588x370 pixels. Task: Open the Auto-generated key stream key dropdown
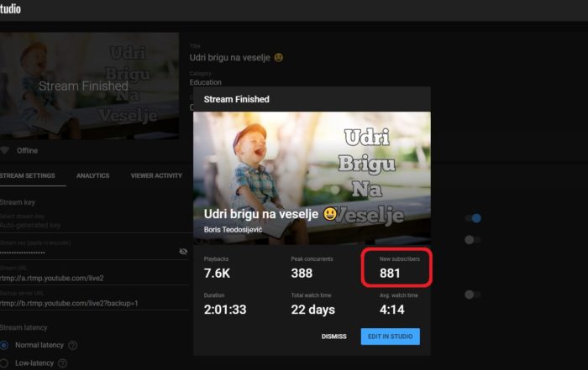click(94, 225)
